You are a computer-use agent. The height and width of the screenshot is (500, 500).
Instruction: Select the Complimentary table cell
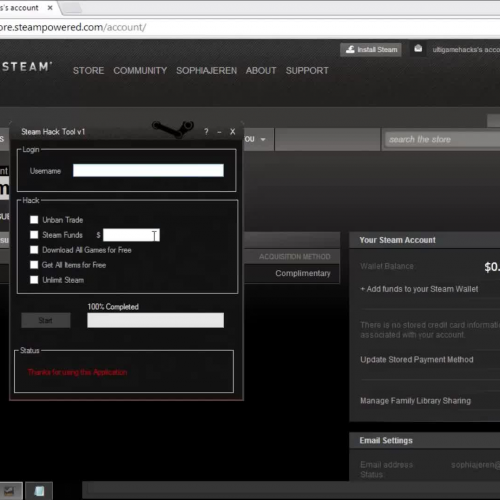pos(303,273)
